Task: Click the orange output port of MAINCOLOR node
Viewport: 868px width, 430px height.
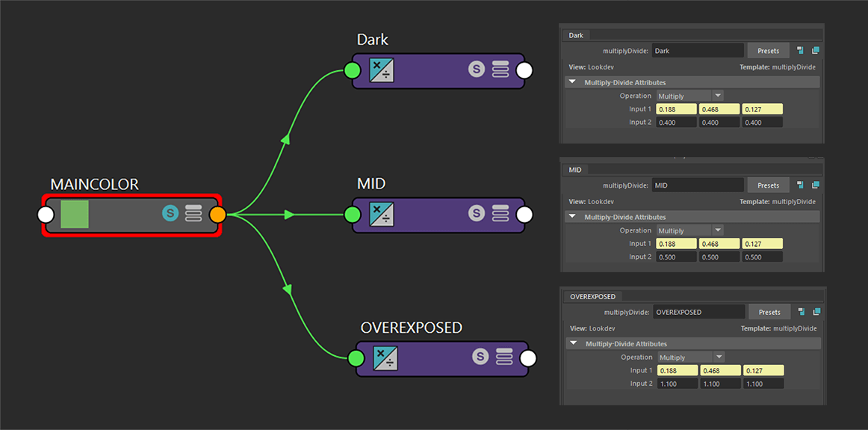Action: pyautogui.click(x=217, y=215)
